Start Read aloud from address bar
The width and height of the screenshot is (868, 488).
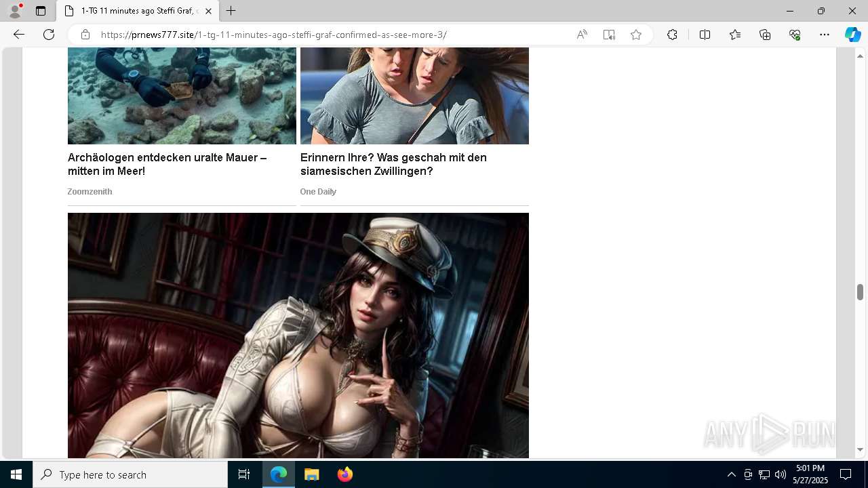click(x=582, y=35)
